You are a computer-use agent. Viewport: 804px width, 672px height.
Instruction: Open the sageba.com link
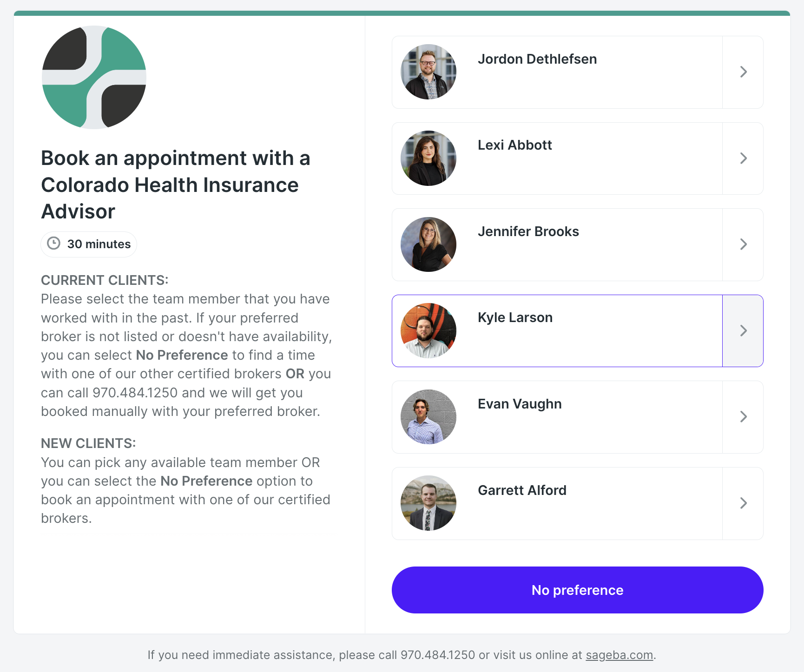619,655
